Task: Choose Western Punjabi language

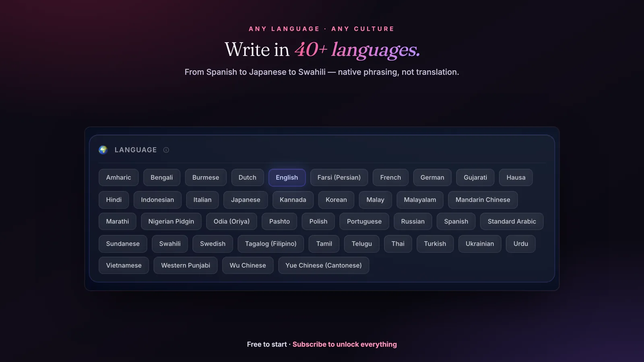Action: point(186,265)
